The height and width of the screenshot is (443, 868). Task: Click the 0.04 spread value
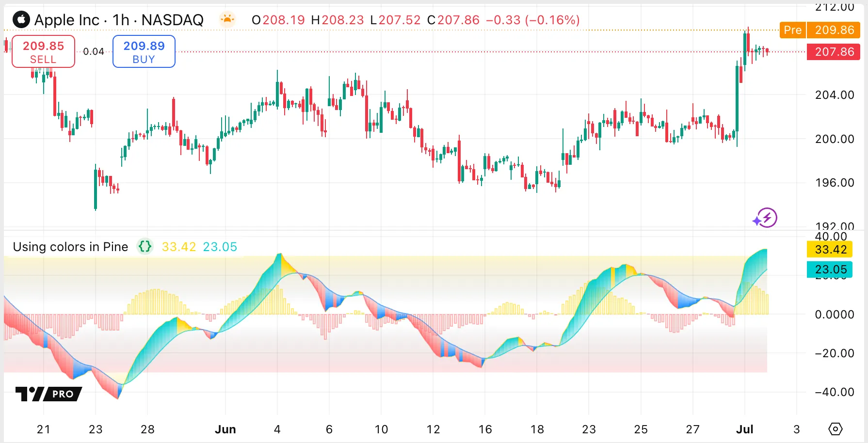tap(94, 51)
